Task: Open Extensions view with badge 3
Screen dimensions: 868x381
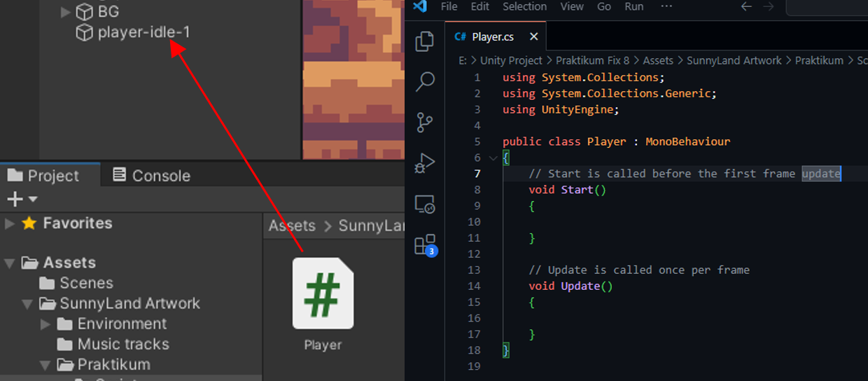Action: [425, 244]
